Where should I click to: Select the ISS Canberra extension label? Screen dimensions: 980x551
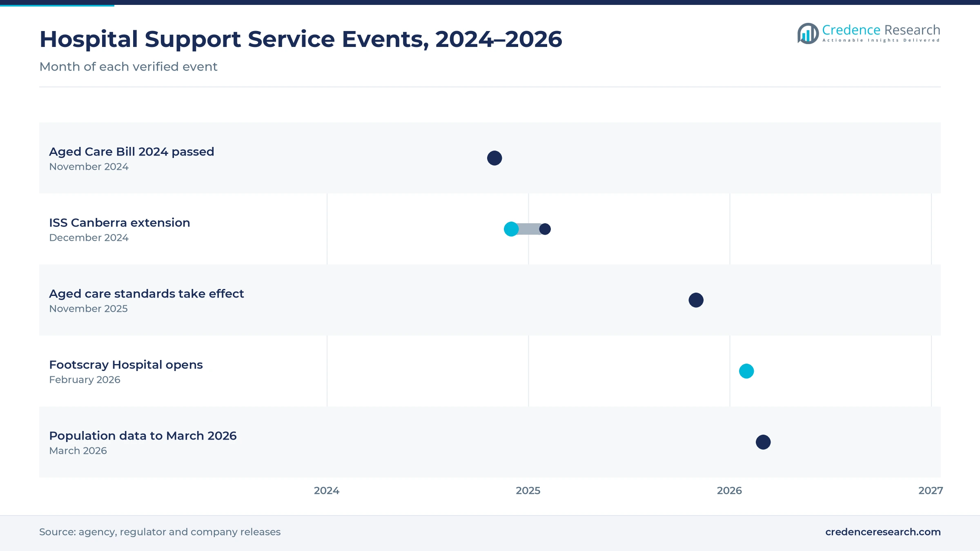tap(120, 222)
